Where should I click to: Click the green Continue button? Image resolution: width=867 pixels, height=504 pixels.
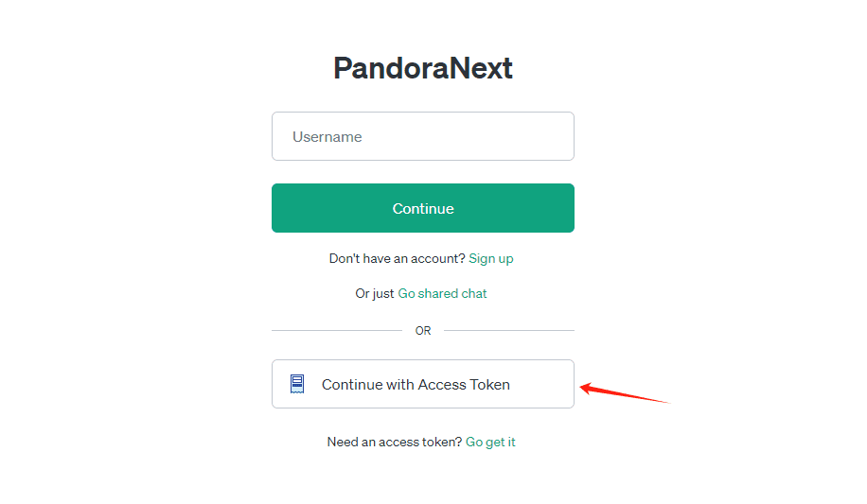coord(423,208)
